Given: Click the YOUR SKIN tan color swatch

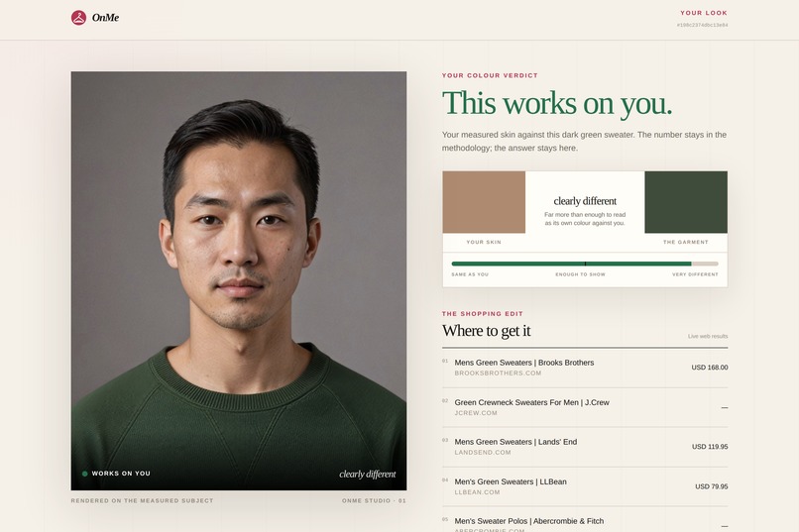Looking at the screenshot, I should click(484, 202).
